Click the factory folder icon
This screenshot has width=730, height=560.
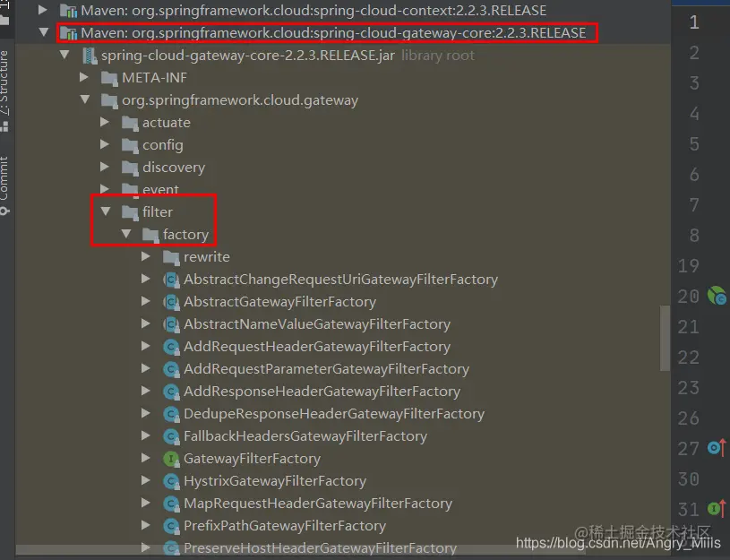tap(150, 235)
